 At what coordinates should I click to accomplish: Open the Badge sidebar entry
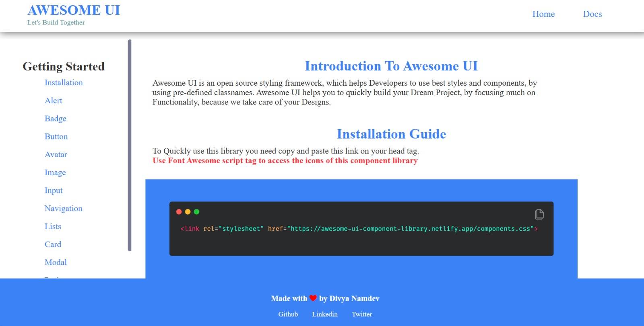[56, 119]
